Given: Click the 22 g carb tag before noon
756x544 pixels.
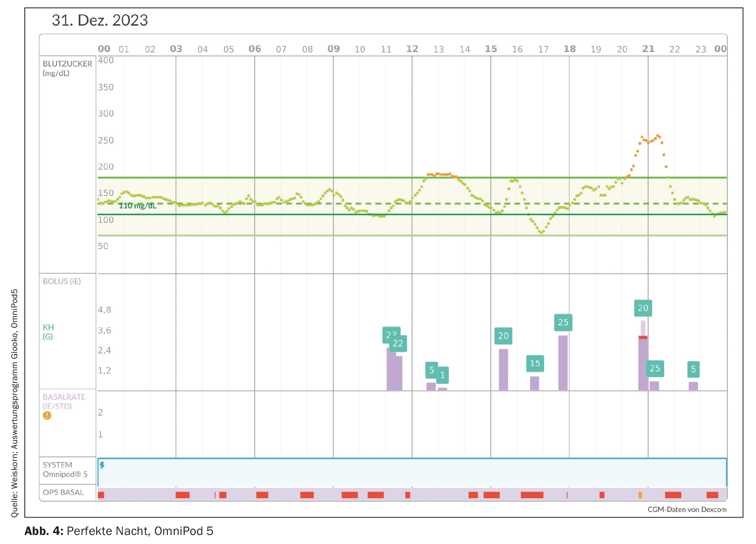Looking at the screenshot, I should 398,344.
